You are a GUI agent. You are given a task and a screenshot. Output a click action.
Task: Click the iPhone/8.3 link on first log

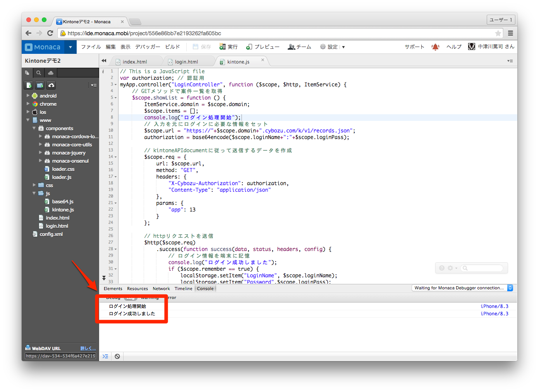(494, 306)
